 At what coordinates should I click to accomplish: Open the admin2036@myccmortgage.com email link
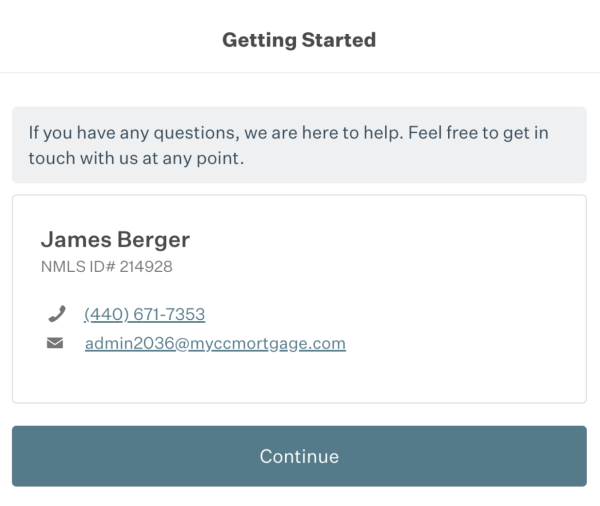(x=215, y=344)
